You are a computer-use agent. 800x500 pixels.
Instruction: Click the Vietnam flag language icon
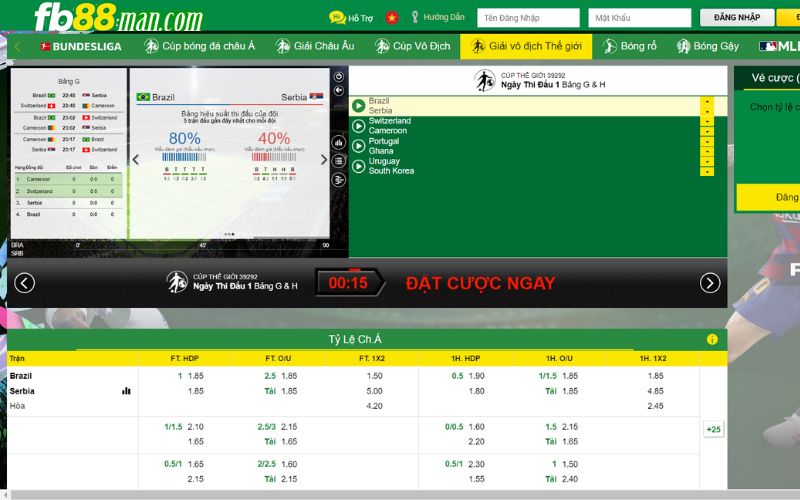(x=391, y=18)
